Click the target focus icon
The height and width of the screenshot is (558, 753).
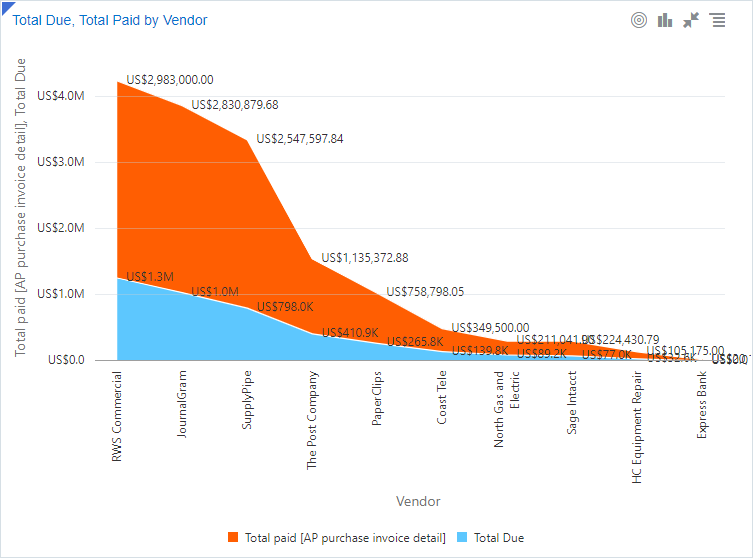(639, 20)
